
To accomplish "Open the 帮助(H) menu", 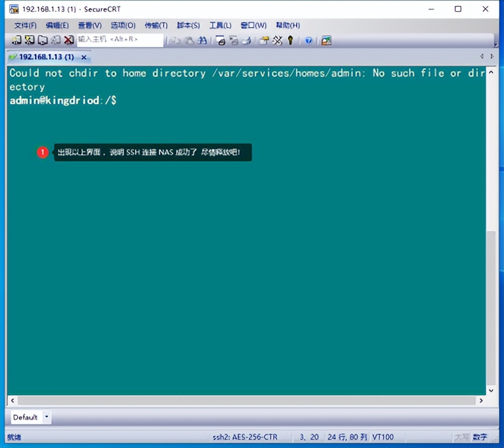I will click(x=288, y=25).
